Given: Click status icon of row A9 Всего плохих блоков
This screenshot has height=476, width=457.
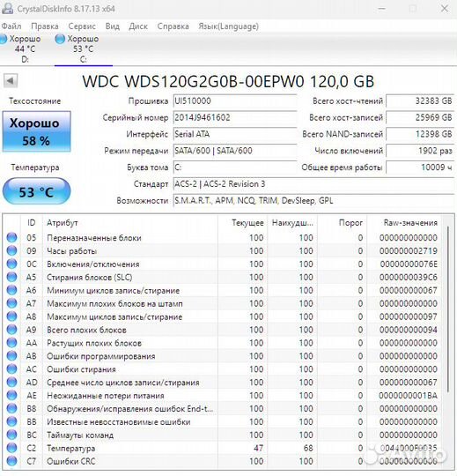Looking at the screenshot, I should point(11,330).
